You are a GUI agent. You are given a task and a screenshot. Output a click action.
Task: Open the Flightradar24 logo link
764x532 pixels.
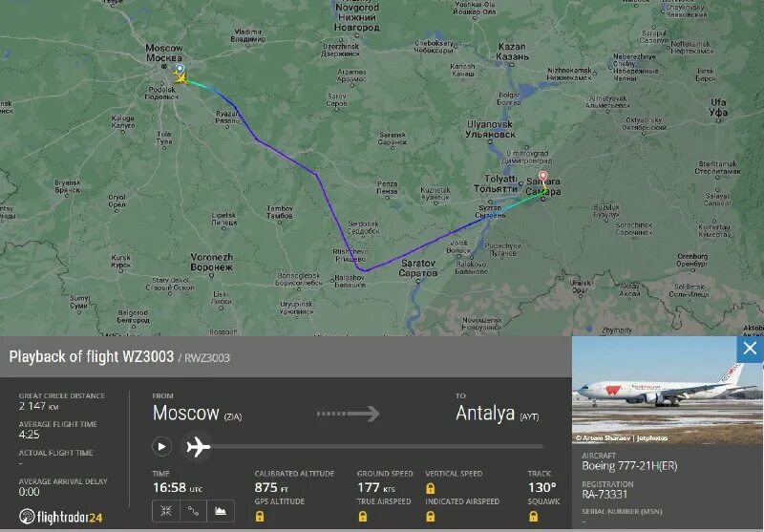pyautogui.click(x=61, y=517)
